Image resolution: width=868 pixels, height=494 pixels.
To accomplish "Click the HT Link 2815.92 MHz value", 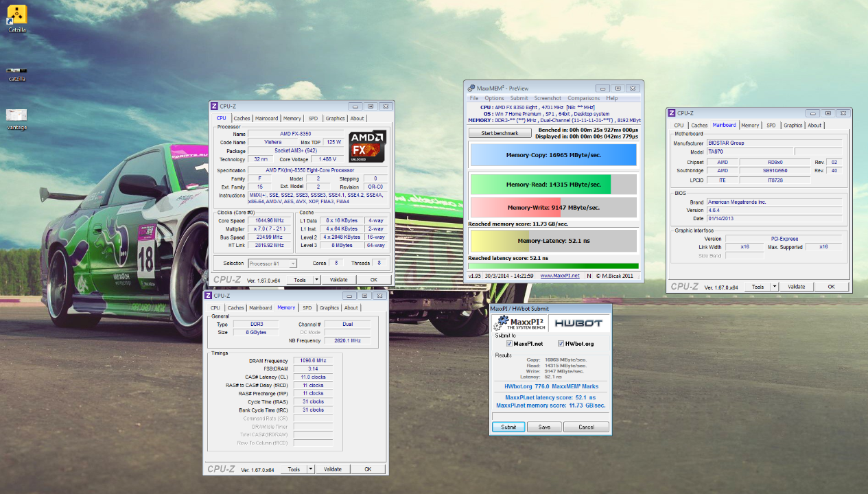I will coord(268,246).
